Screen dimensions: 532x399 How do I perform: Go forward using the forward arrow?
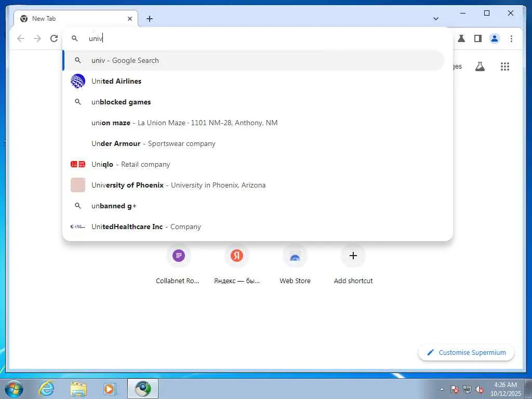click(x=37, y=38)
